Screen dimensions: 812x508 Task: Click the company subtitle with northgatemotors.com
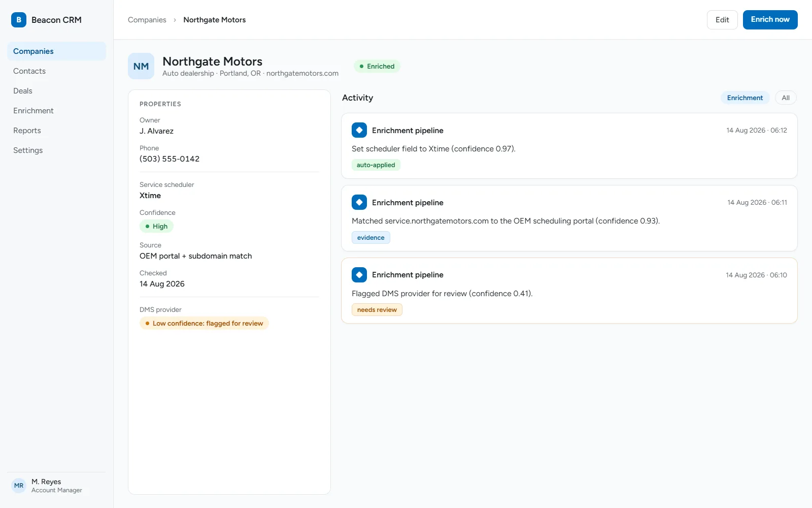point(250,73)
